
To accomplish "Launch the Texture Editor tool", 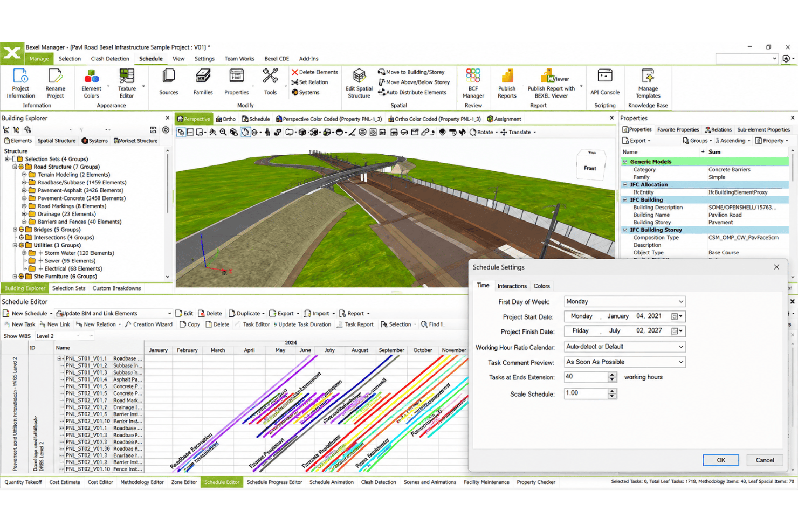I will [127, 84].
